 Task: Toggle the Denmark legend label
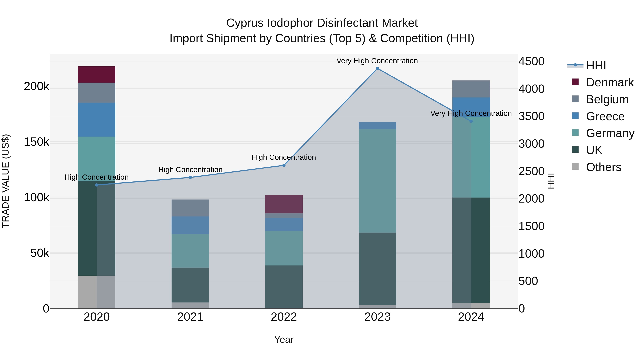click(x=610, y=82)
